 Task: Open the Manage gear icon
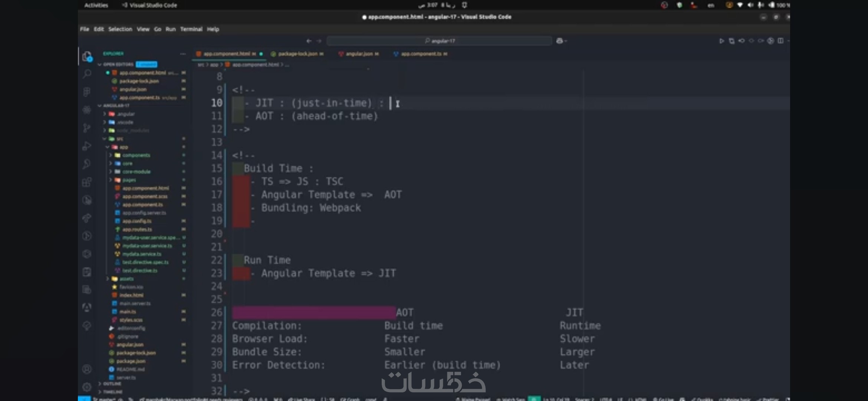(x=87, y=387)
